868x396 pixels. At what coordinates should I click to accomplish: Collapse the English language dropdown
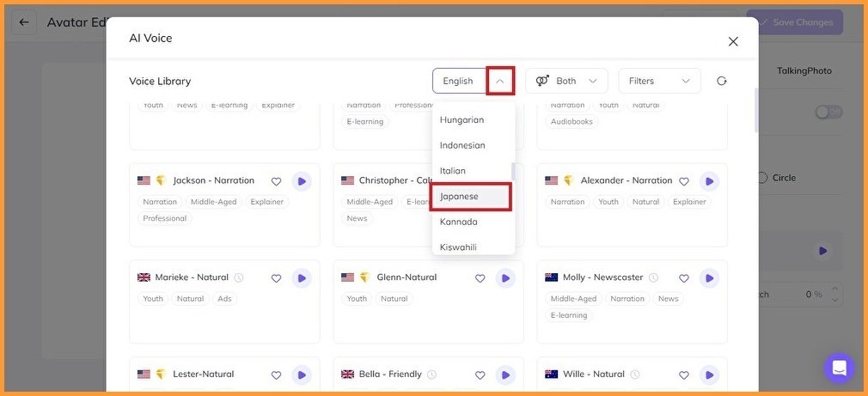pyautogui.click(x=500, y=81)
